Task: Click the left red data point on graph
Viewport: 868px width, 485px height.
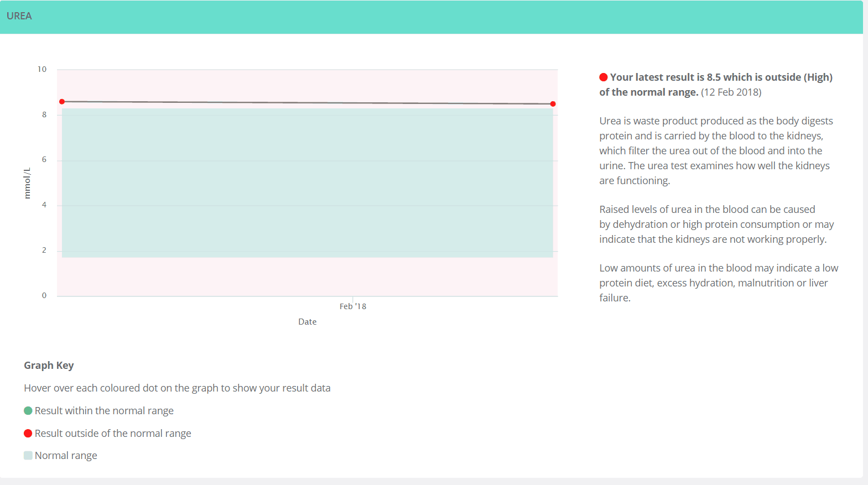Action: [62, 102]
